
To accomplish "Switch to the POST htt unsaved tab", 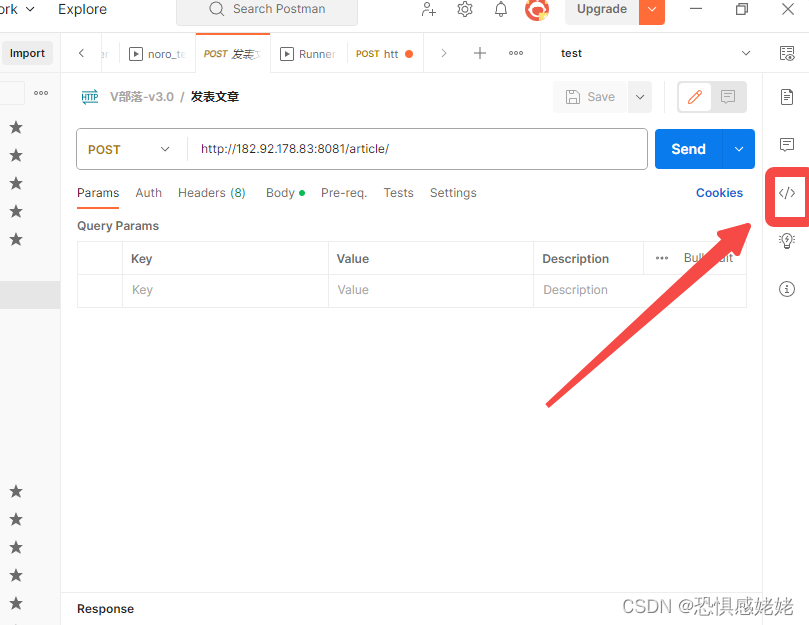I will pyautogui.click(x=384, y=54).
